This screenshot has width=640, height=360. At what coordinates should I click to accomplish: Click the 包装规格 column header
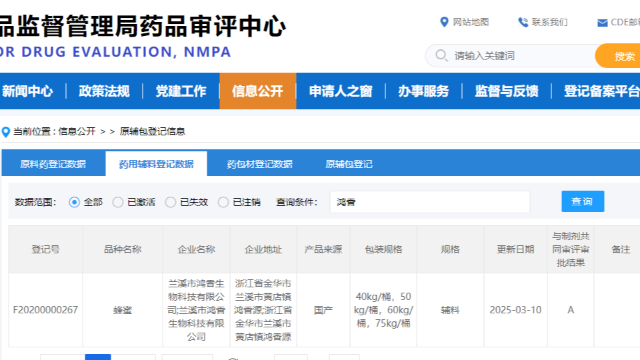coord(383,249)
